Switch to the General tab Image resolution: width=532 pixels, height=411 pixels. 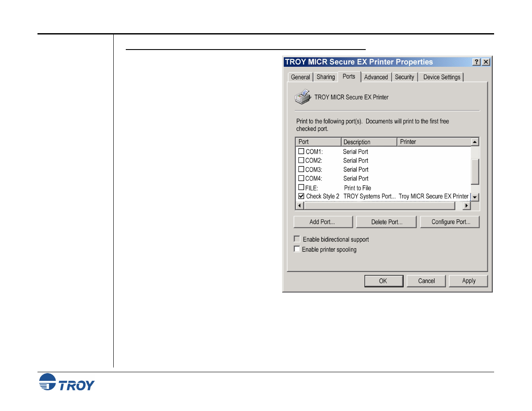[x=300, y=77]
